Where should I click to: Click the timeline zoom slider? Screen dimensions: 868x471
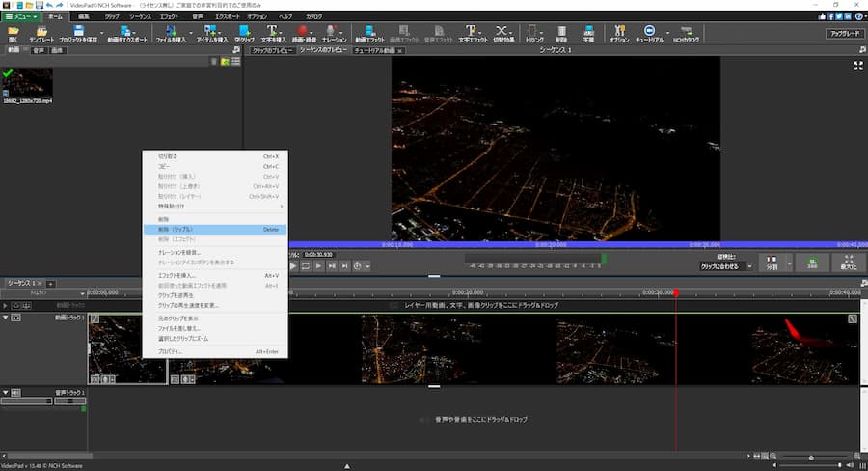(809, 457)
